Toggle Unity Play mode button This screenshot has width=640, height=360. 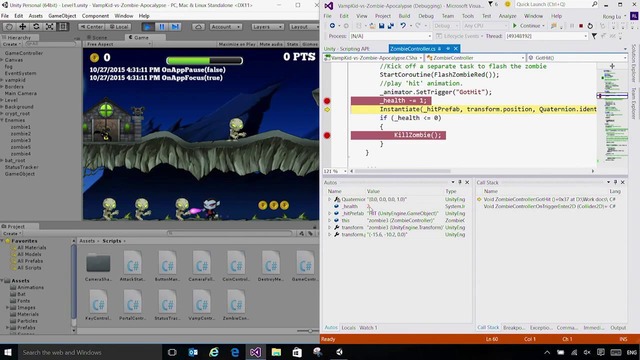click(148, 27)
